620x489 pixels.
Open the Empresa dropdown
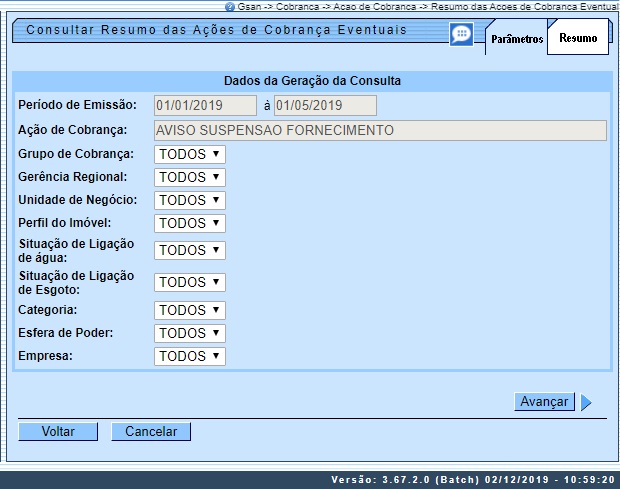point(190,356)
